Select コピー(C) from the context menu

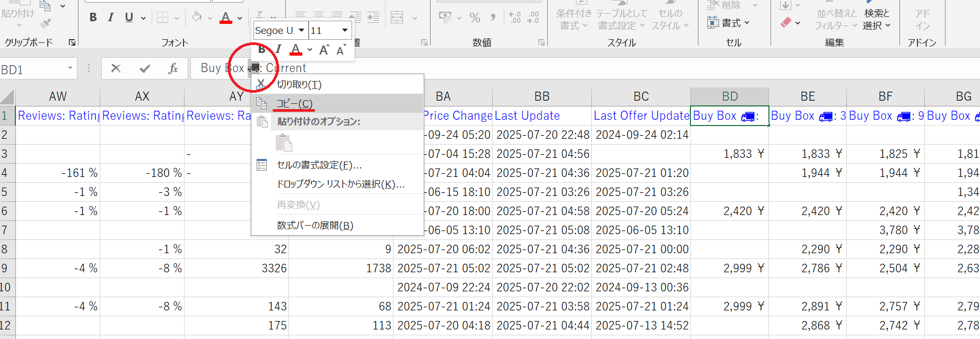pos(294,103)
